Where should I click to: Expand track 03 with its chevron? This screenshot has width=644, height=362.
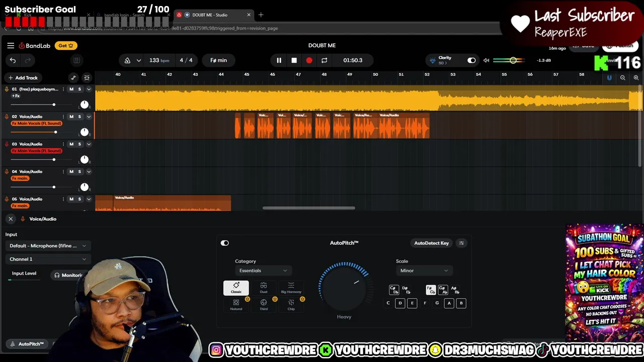click(x=89, y=144)
